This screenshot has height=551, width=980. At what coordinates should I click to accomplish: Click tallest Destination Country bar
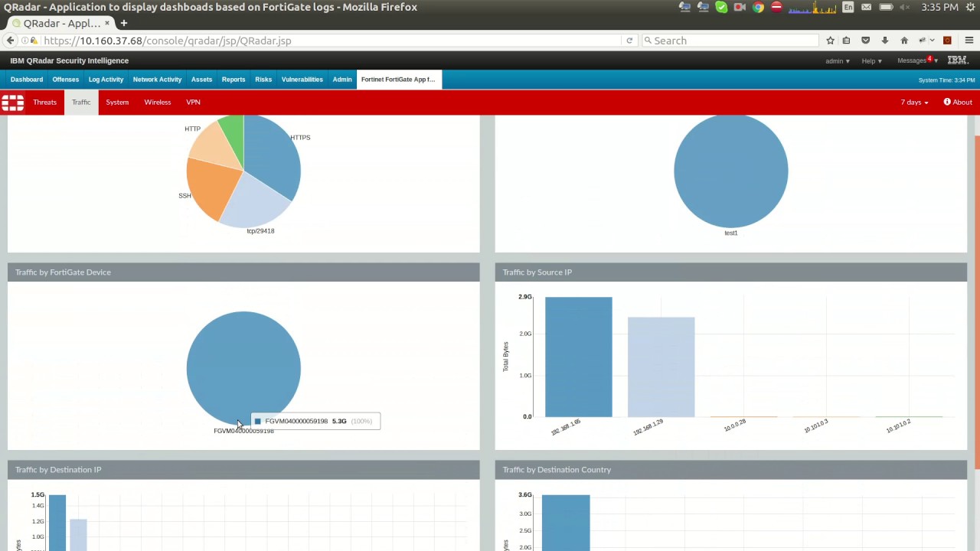(566, 523)
